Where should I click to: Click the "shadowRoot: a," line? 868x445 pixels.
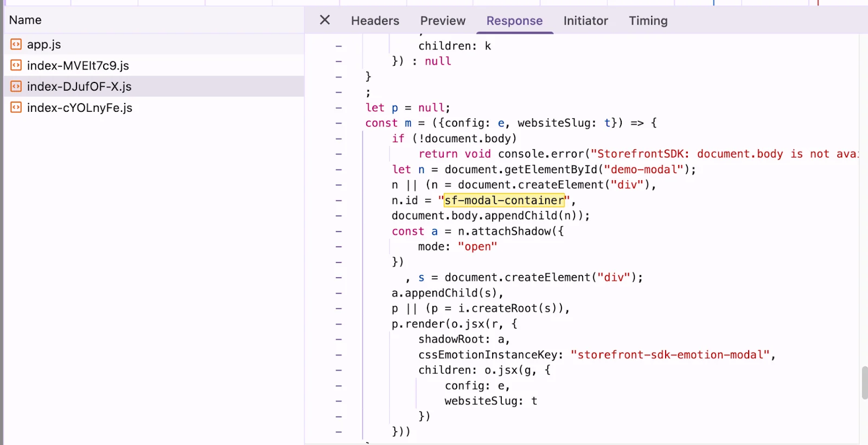[464, 339]
